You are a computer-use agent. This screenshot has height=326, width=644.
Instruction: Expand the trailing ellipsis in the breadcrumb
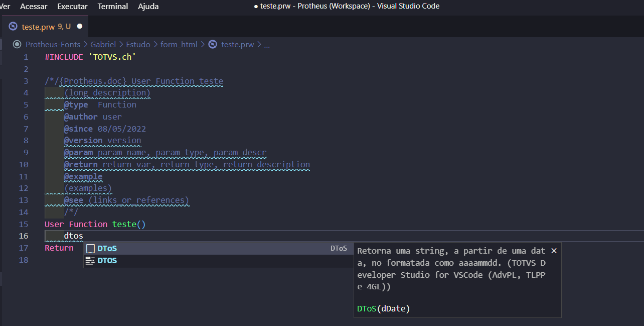click(267, 44)
